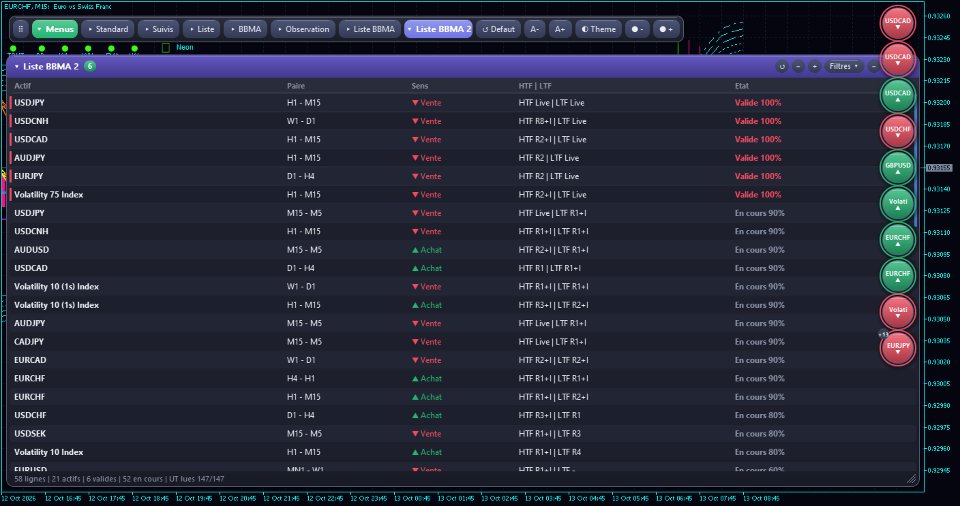Grab the panel resize grip corner

(x=911, y=480)
